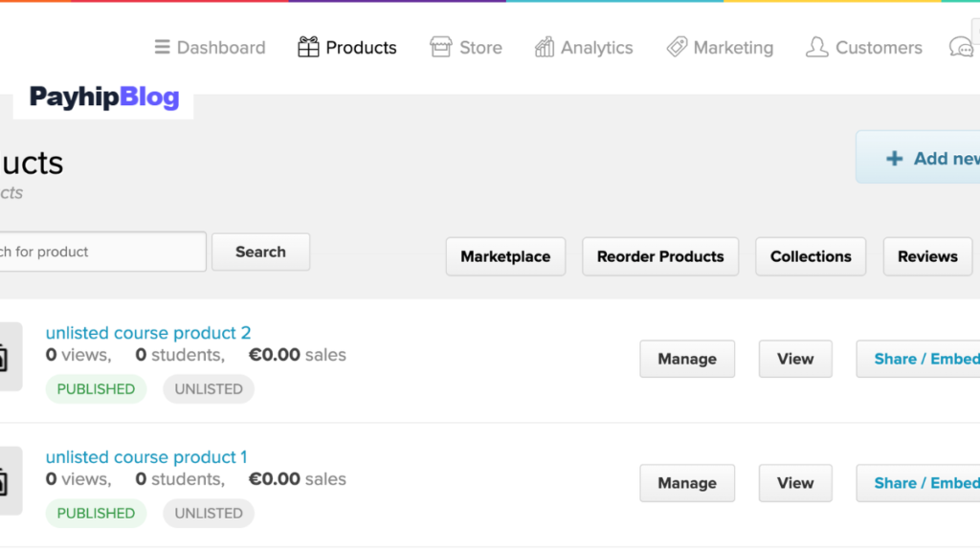Click PUBLISHED badge of course product 2
The height and width of the screenshot is (551, 980).
96,388
